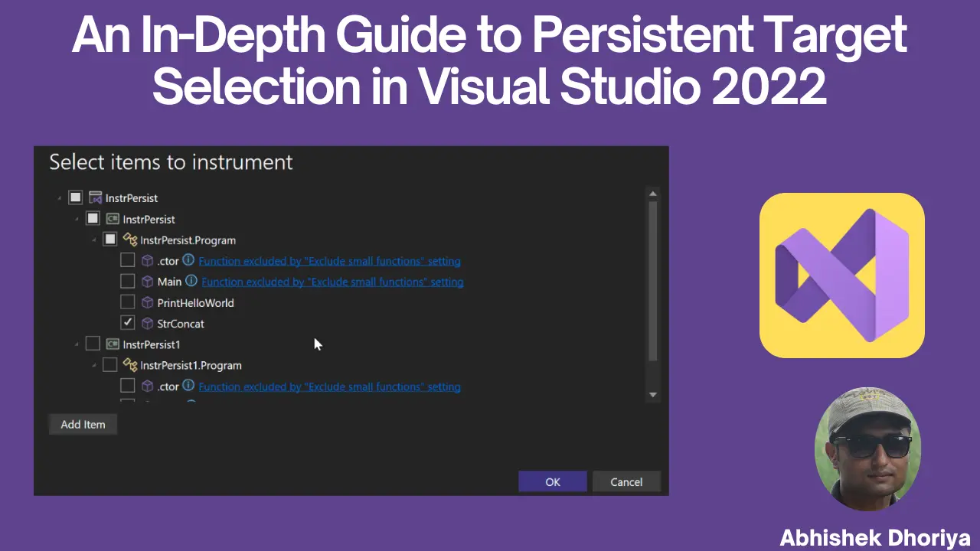
Task: Click the method cube icon of .ctor under InstrPersist.Program
Action: (148, 261)
